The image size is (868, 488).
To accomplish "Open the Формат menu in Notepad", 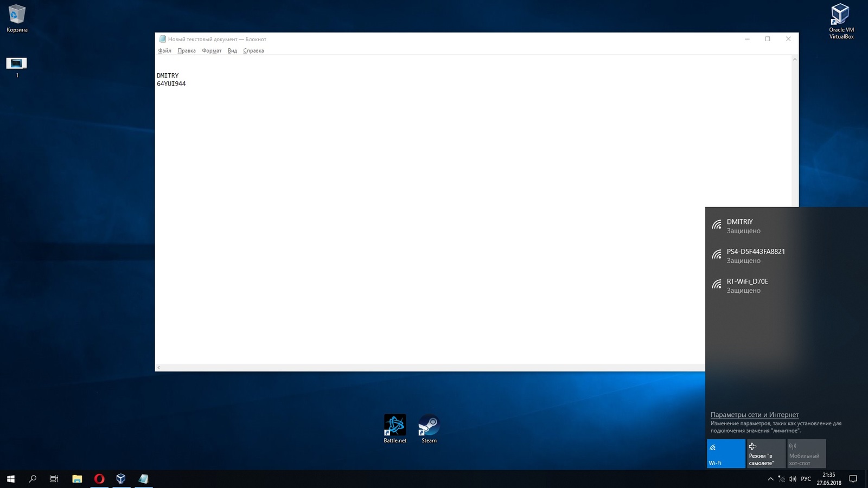I will point(212,51).
